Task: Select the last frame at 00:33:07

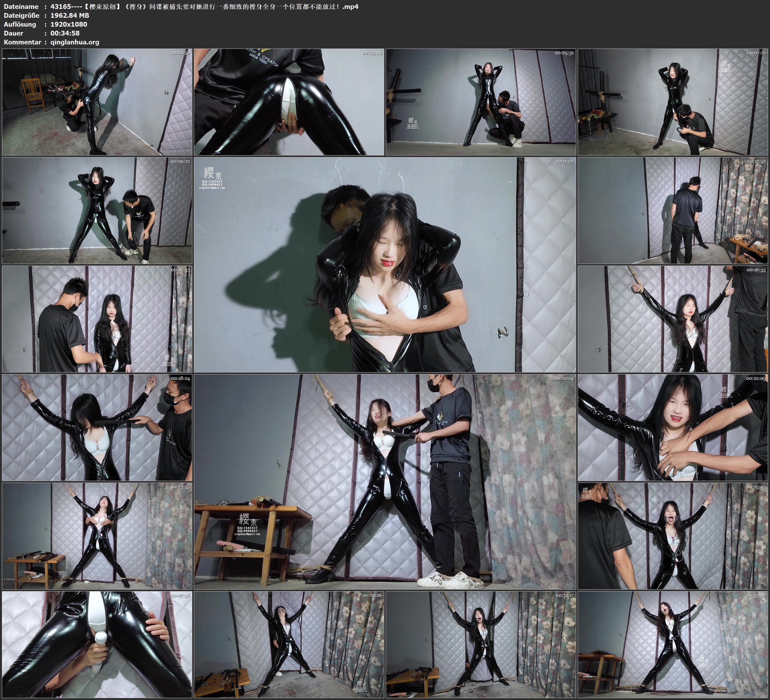Action: tap(673, 644)
